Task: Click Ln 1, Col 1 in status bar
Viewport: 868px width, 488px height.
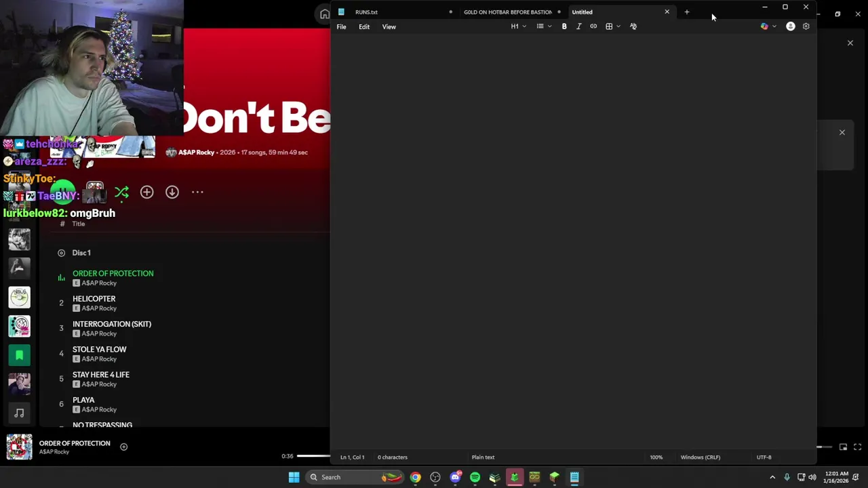Action: pyautogui.click(x=352, y=457)
